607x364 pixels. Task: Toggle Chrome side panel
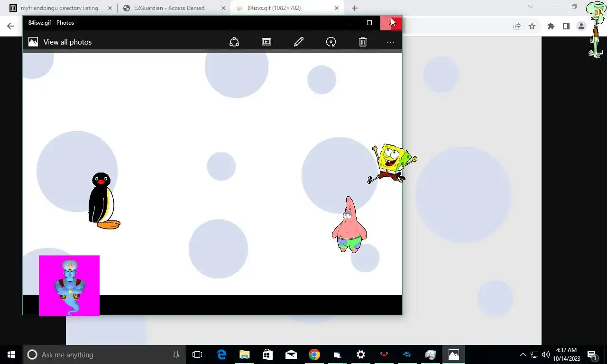coord(566,27)
